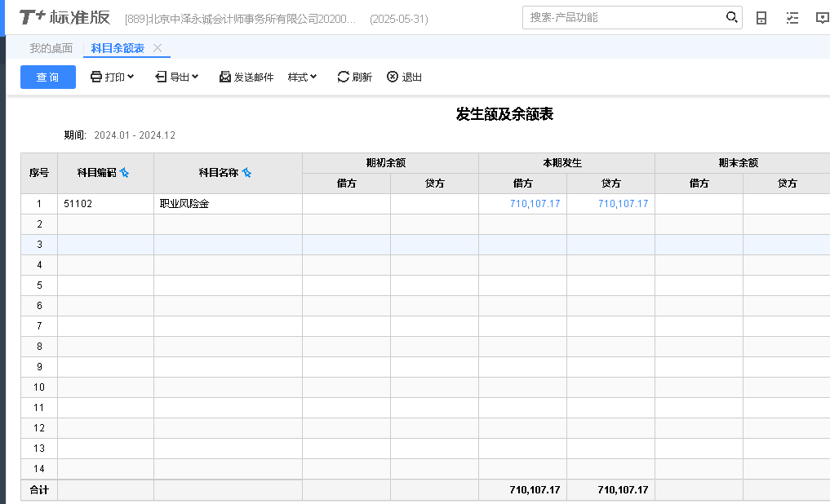Click the blue 查询 button
Screen dimensions: 830x504
tap(48, 77)
